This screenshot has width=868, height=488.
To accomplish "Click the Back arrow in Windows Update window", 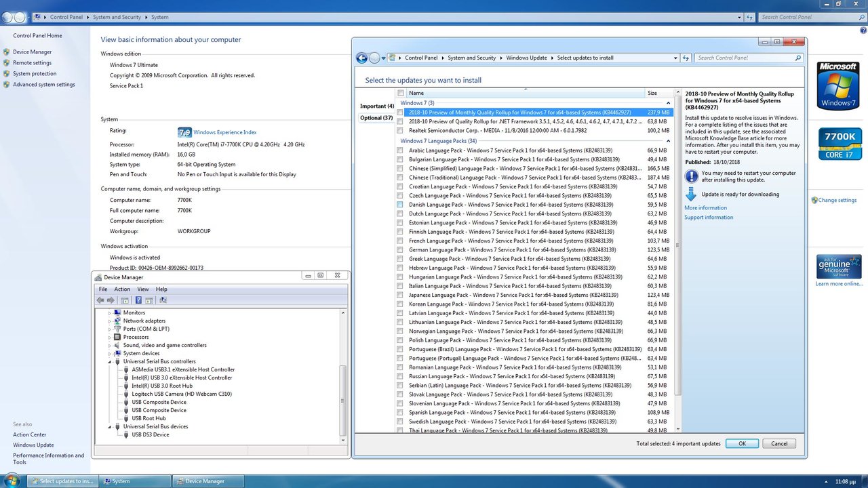I will point(361,58).
